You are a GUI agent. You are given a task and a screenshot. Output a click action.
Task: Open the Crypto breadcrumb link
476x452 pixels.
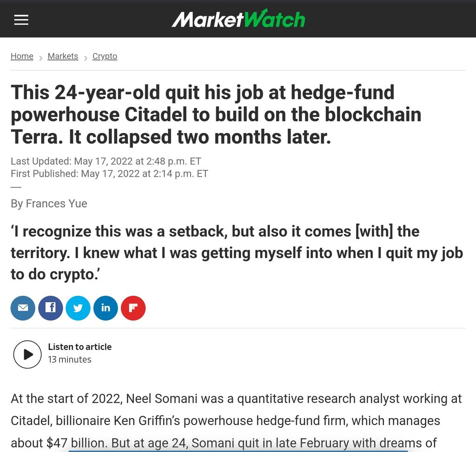(105, 56)
